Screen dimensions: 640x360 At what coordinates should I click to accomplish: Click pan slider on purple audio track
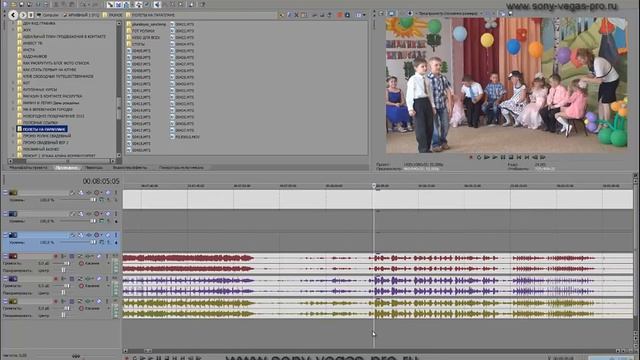[x=63, y=293]
